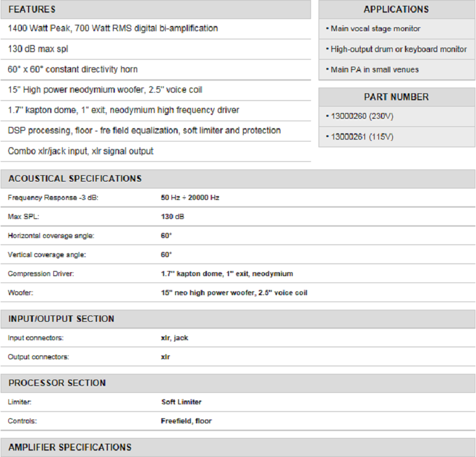Click the PROCESSOR SECTION header
This screenshot has height=457, width=476.
pyautogui.click(x=57, y=383)
